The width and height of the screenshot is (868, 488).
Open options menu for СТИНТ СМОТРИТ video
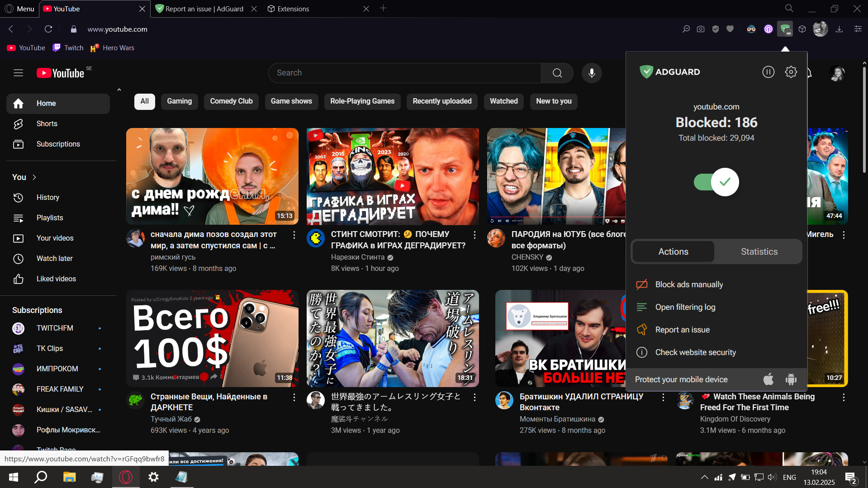(474, 235)
